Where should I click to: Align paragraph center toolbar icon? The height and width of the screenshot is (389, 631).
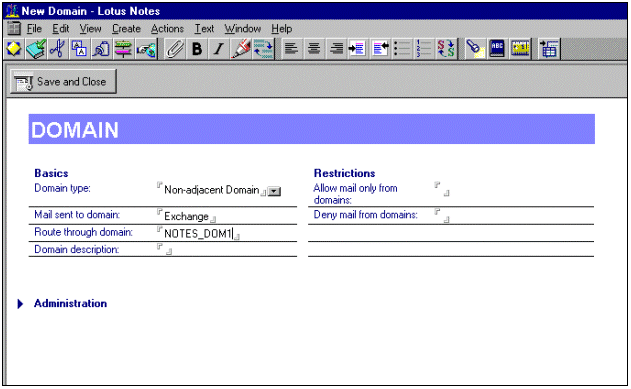pyautogui.click(x=313, y=49)
